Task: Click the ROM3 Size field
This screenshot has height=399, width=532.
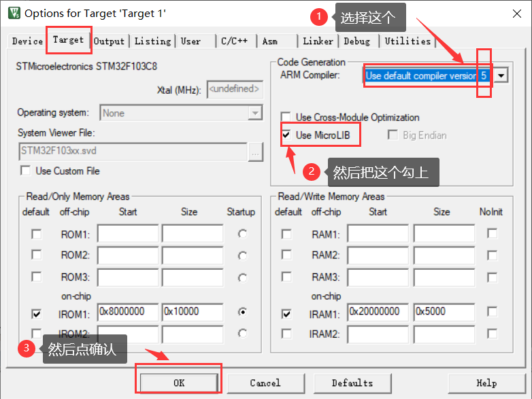Action: [x=193, y=277]
